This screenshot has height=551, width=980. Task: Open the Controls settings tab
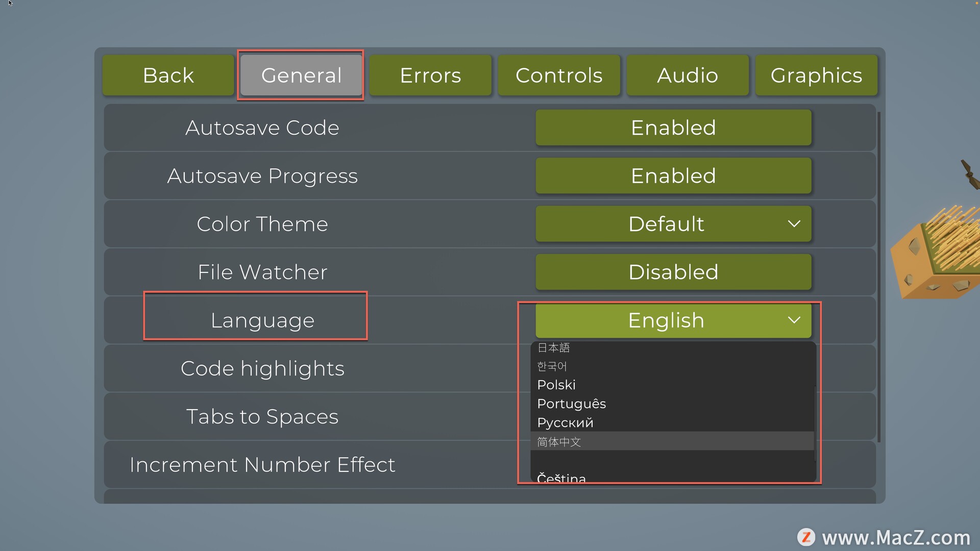point(559,76)
